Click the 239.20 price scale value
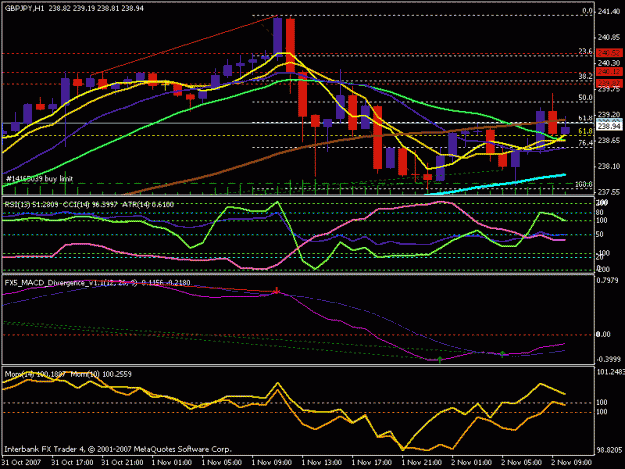 (x=608, y=115)
